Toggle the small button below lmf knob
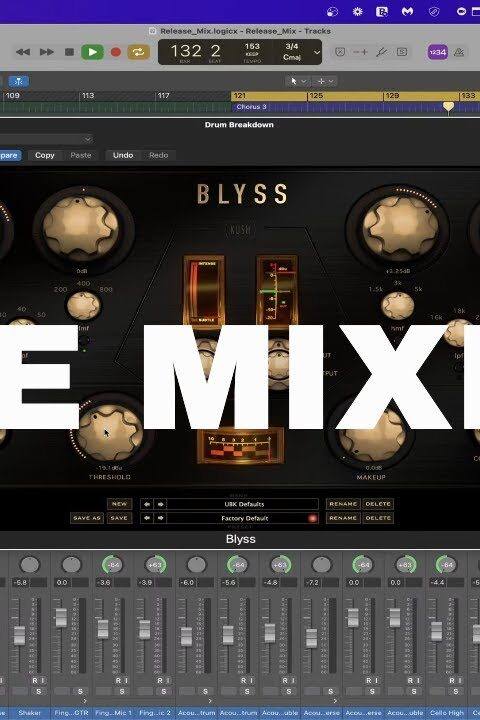Screen dimensions: 480x720 [x=84, y=340]
